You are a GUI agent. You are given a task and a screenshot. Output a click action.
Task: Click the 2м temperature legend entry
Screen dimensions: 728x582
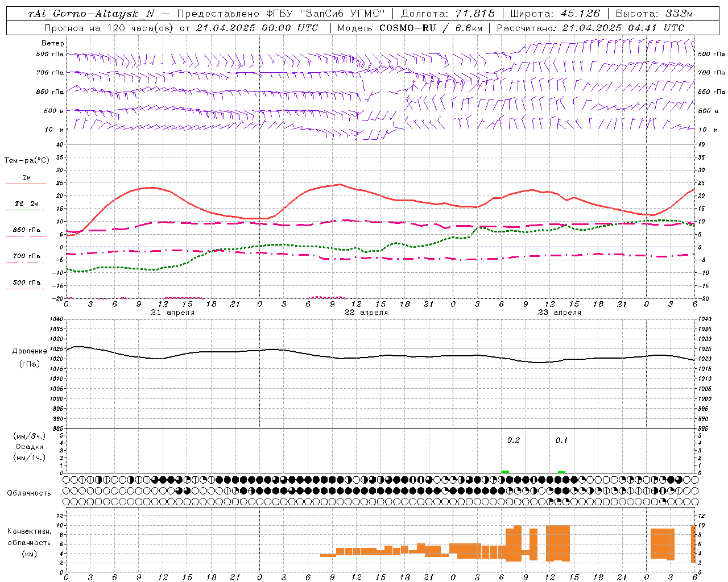27,177
